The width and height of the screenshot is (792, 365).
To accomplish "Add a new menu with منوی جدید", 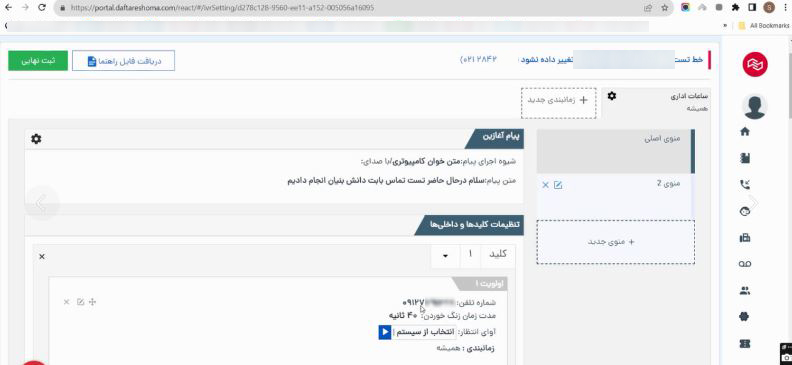I will [x=615, y=242].
